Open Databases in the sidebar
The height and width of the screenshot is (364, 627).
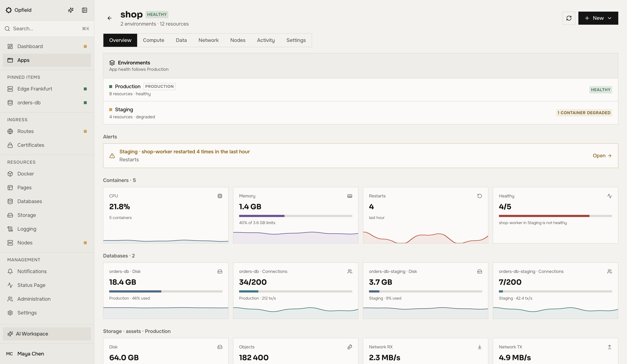point(47,201)
